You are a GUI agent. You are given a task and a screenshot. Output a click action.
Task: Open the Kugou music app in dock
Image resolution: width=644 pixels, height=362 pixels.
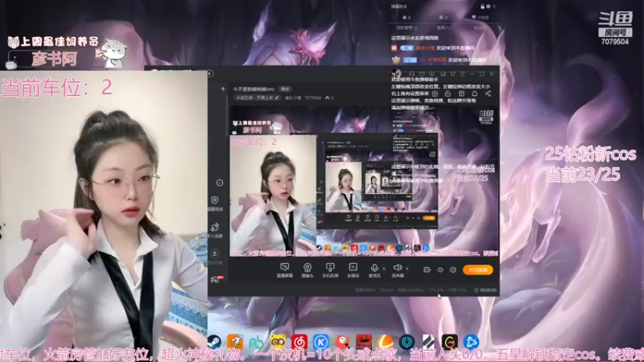point(320,341)
